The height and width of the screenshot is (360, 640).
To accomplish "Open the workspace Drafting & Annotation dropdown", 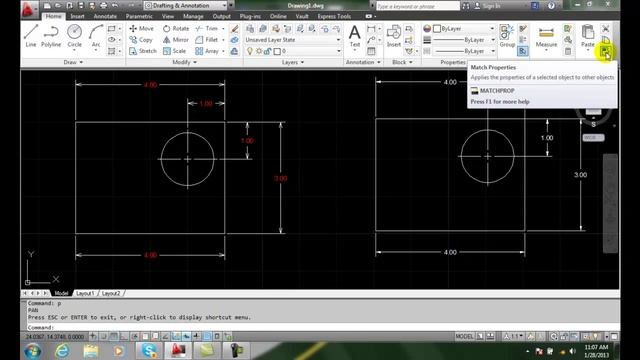I will click(186, 6).
